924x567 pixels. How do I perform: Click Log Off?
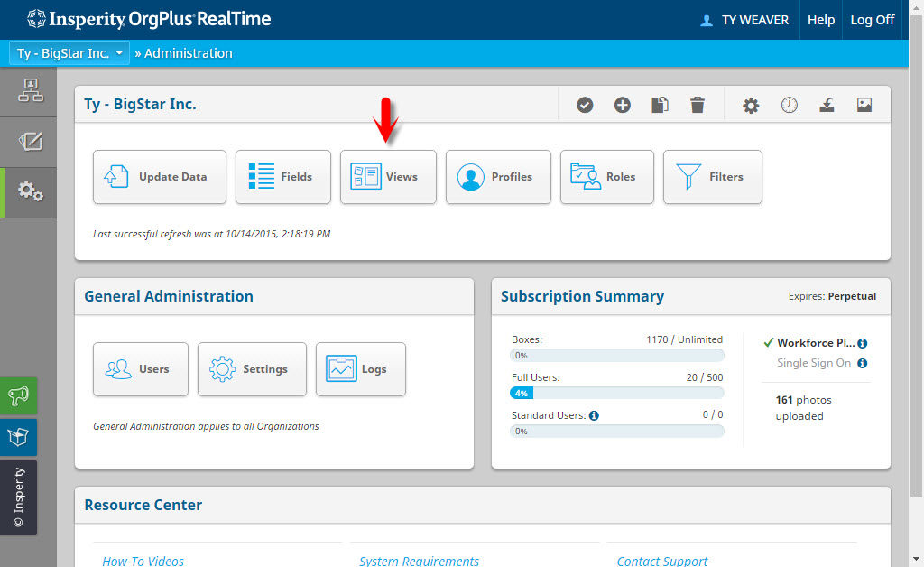coord(873,20)
